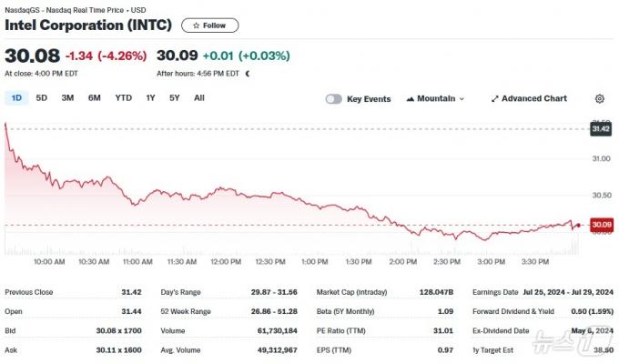The image size is (619, 364).
Task: Open the Mountain chart type dropdown
Action: [435, 98]
